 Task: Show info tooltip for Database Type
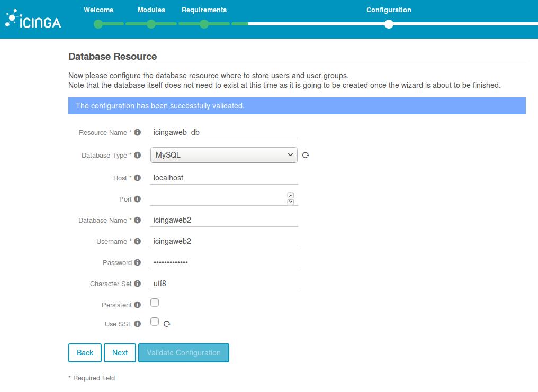pos(137,155)
